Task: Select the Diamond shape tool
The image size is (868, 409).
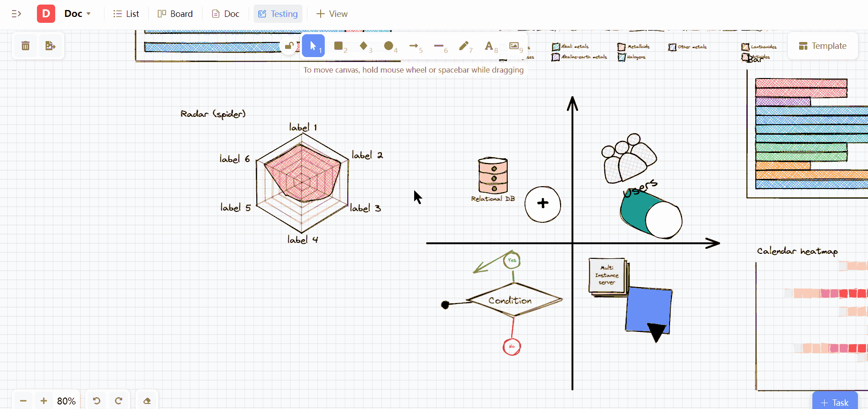Action: click(364, 46)
